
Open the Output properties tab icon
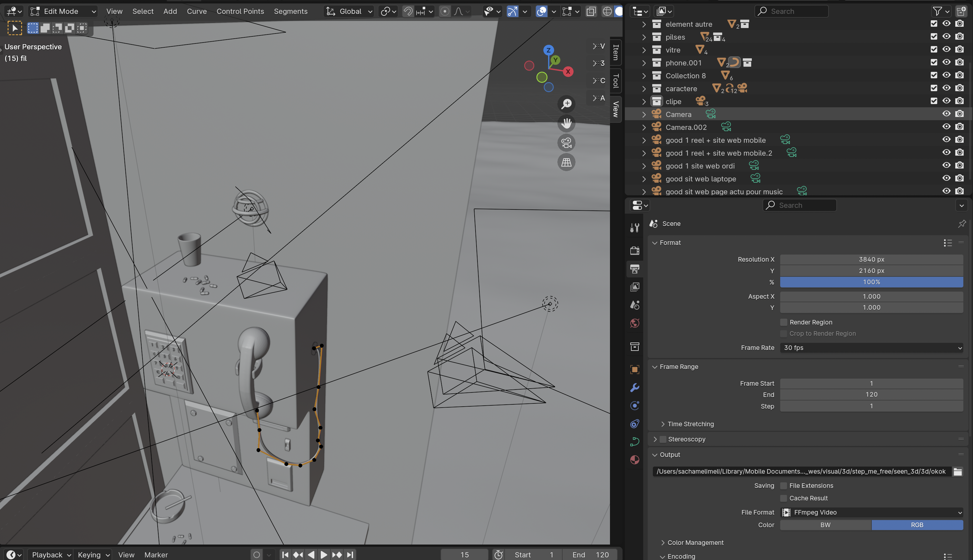coord(635,269)
